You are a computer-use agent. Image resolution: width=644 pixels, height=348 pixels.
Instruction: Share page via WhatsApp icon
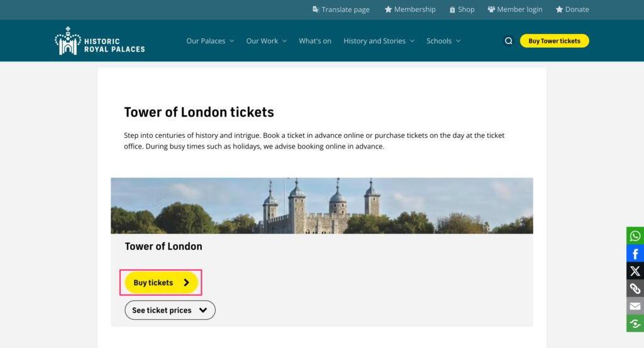(x=635, y=236)
